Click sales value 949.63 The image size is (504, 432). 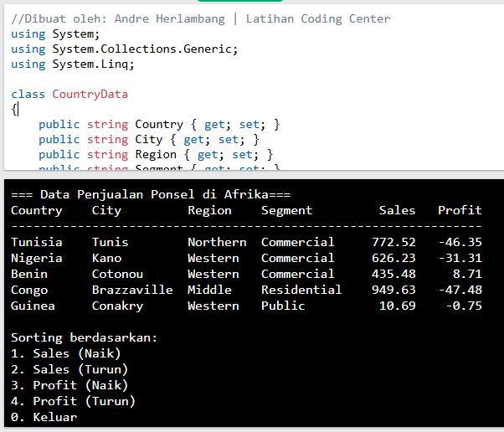[x=393, y=290]
